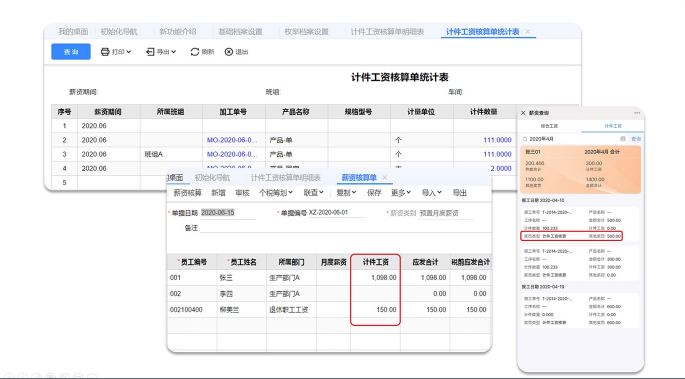The width and height of the screenshot is (685, 379).
Task: Close the 计件工资核算单统计表 tab
Action: point(528,31)
